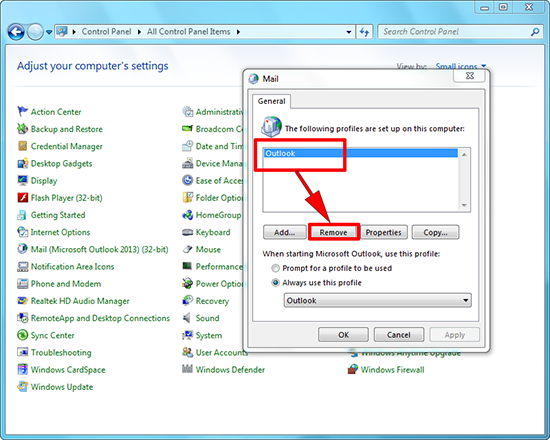Open the Windows Update icon

click(x=22, y=386)
